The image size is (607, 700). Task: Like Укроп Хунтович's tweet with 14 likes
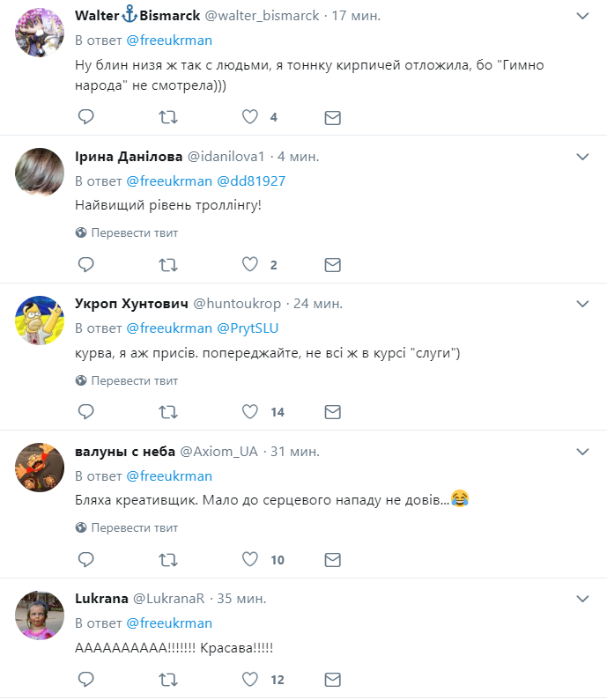click(x=250, y=412)
